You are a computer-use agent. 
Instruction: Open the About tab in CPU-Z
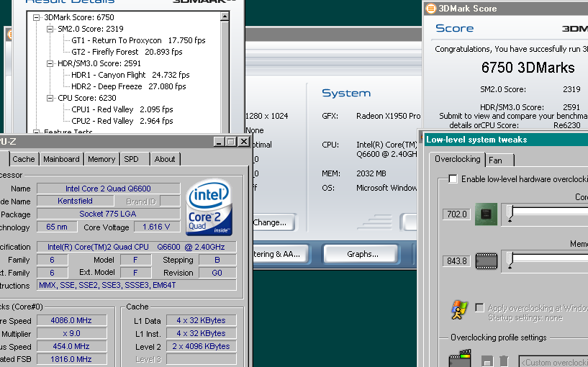tap(165, 159)
